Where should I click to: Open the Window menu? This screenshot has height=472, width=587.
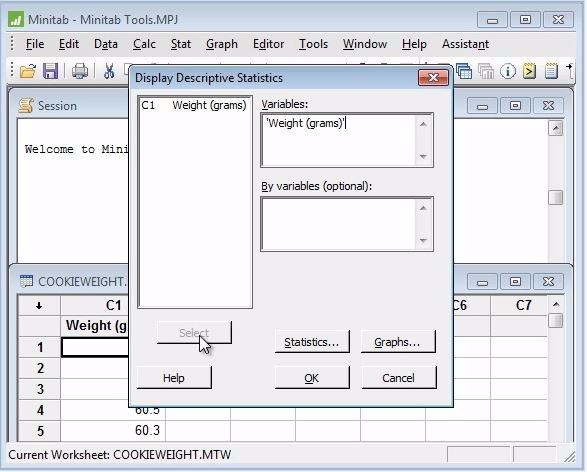coord(365,44)
